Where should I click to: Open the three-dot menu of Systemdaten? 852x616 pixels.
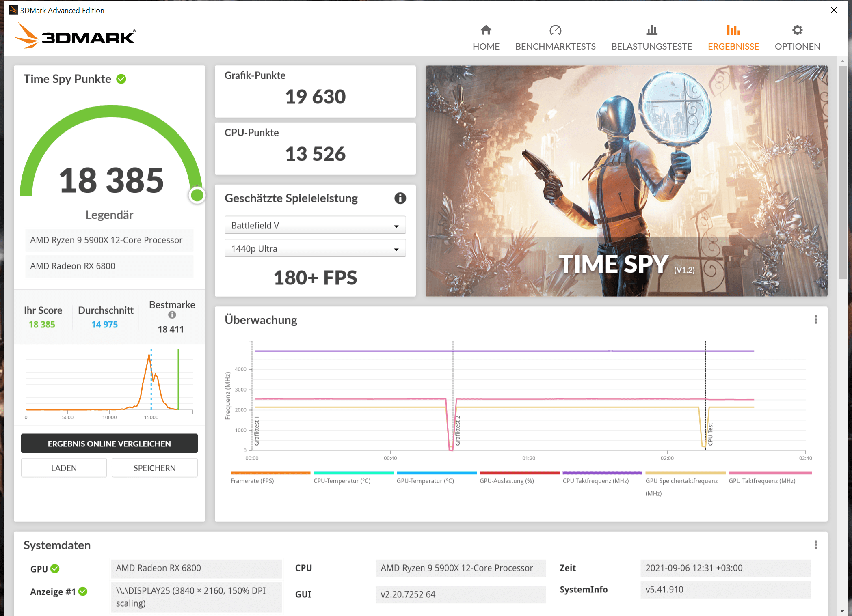point(815,545)
